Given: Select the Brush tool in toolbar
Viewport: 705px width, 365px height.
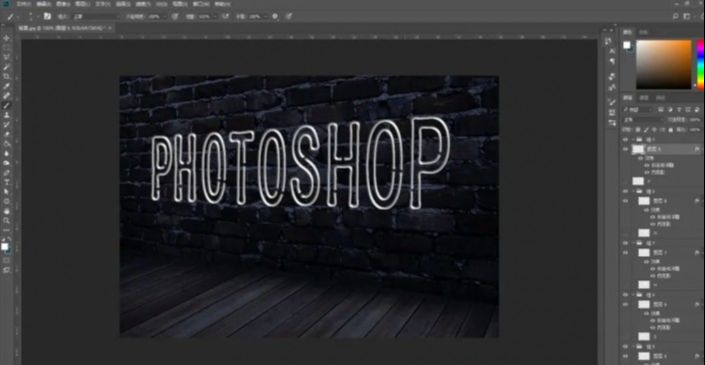Looking at the screenshot, I should 6,105.
